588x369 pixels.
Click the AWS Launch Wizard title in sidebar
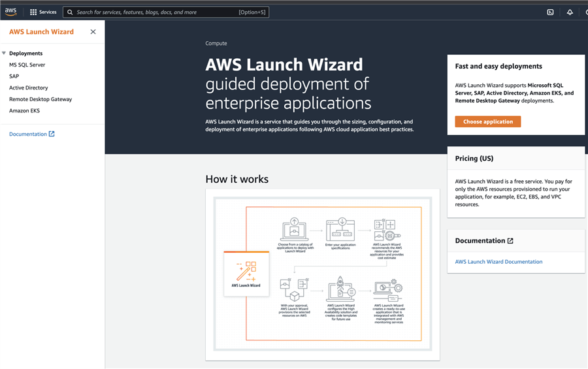click(41, 32)
